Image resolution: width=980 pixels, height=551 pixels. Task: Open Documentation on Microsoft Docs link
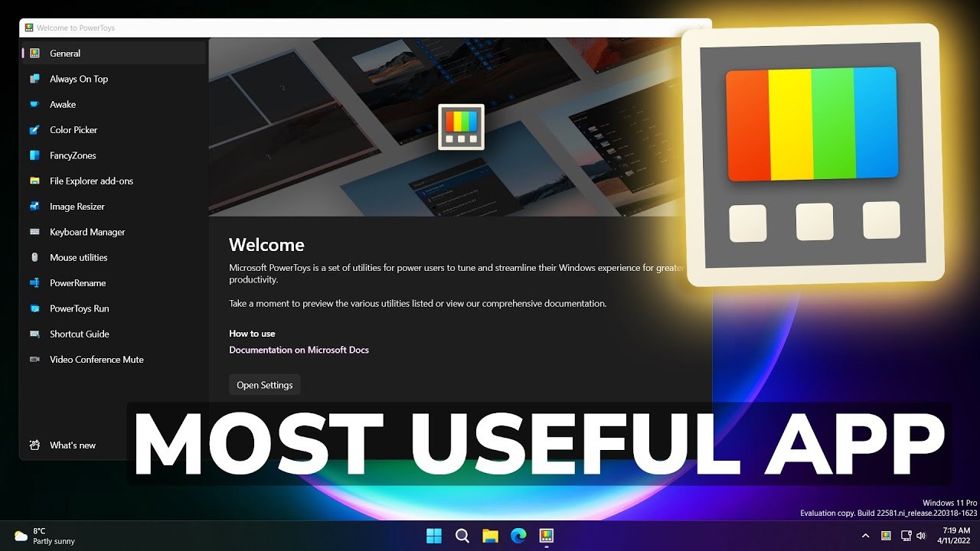click(x=299, y=350)
